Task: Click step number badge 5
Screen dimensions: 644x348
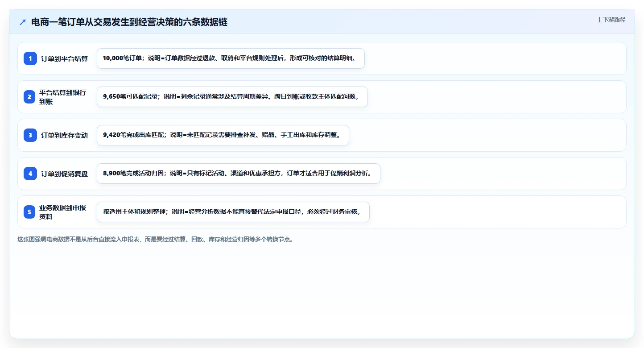Action: [x=29, y=212]
